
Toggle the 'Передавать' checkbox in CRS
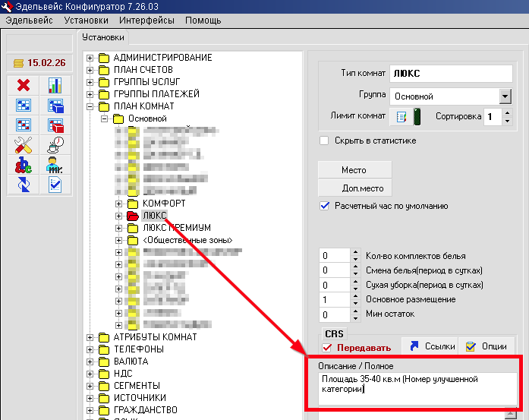click(328, 347)
